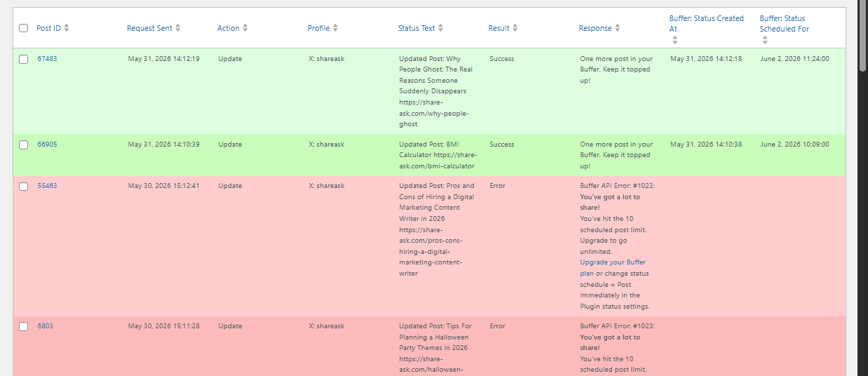
Task: Click the Success result for post 67483
Action: click(x=501, y=59)
